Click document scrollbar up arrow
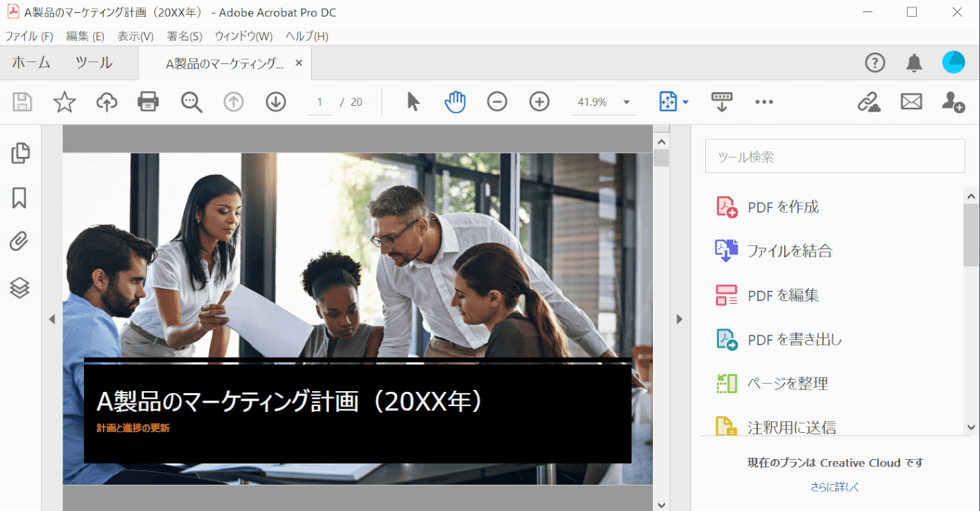 click(x=661, y=142)
